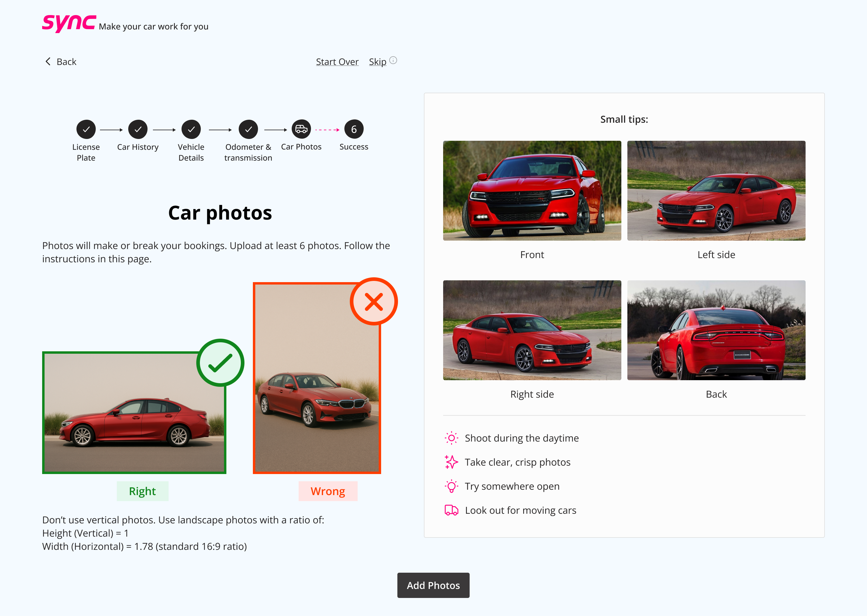
Task: Select the License Plate step checkmark
Action: pyautogui.click(x=86, y=129)
